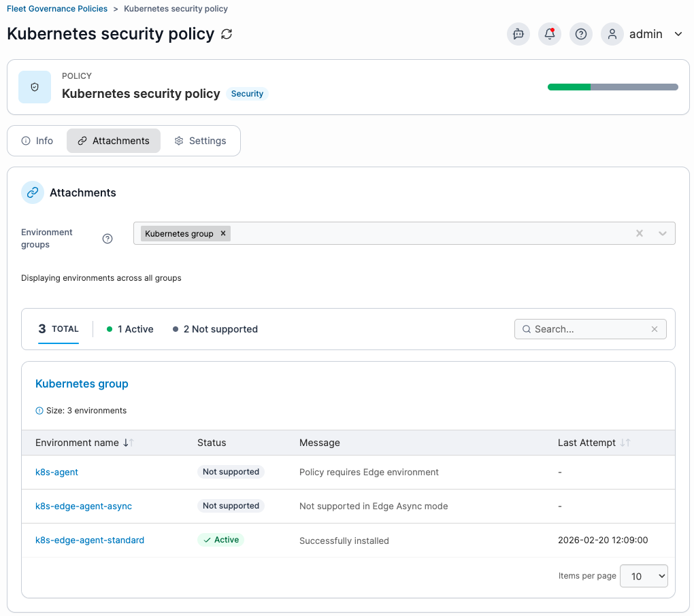Go to Fleet Governance Policies breadcrumb
Image resolution: width=694 pixels, height=616 pixels.
click(x=57, y=9)
